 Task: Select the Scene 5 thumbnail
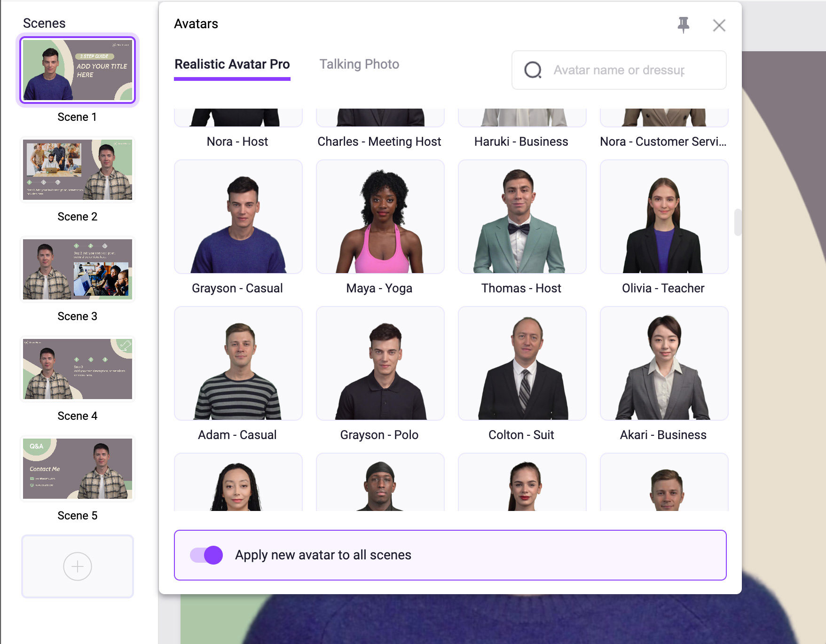pyautogui.click(x=78, y=469)
